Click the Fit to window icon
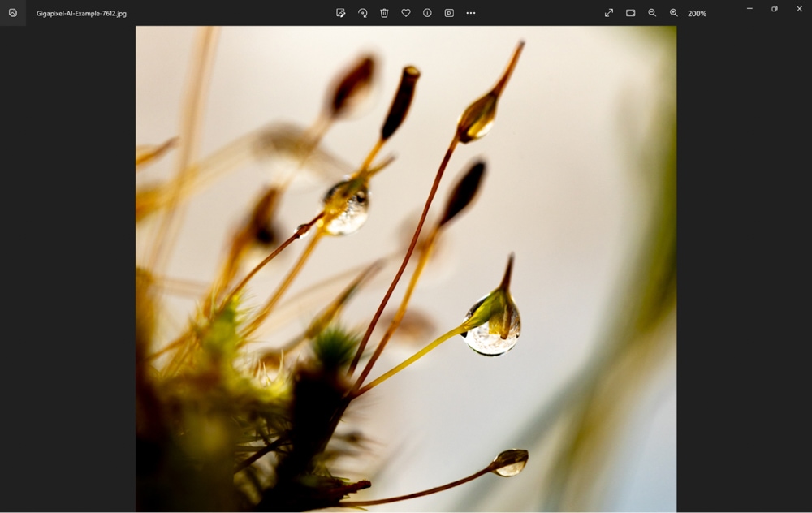The image size is (812, 513). 631,13
